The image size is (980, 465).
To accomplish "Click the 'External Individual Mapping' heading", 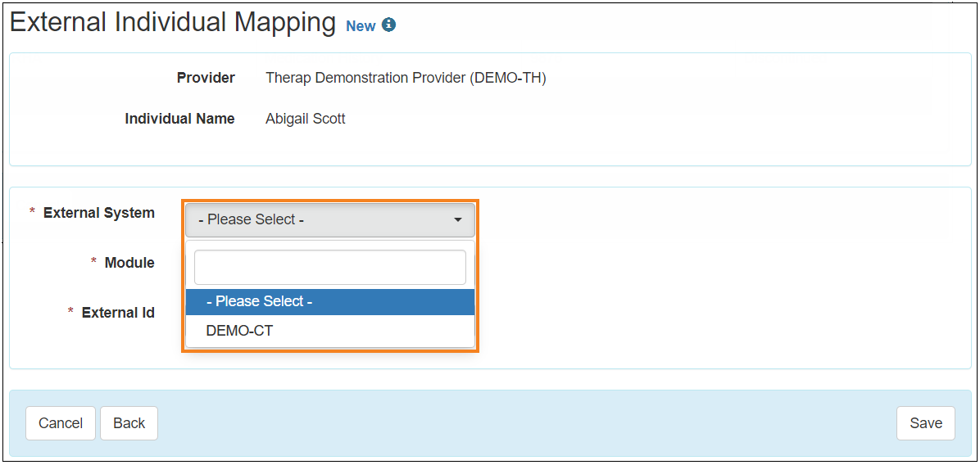I will 173,23.
